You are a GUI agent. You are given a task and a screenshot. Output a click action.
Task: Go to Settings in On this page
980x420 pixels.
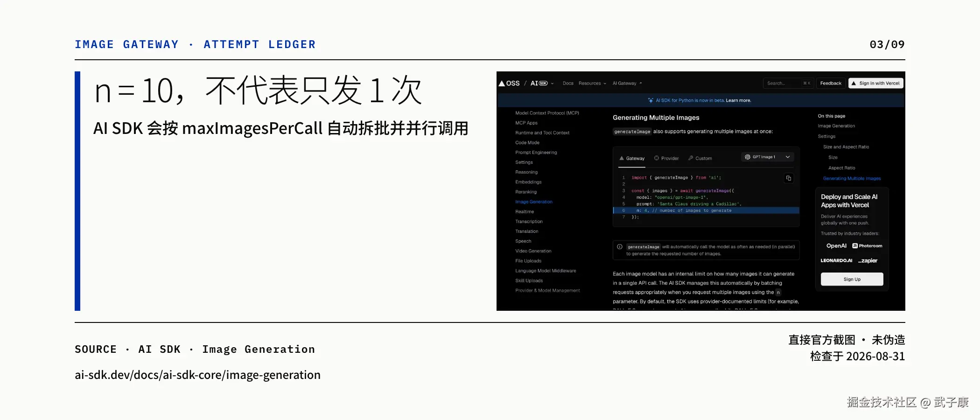[826, 136]
